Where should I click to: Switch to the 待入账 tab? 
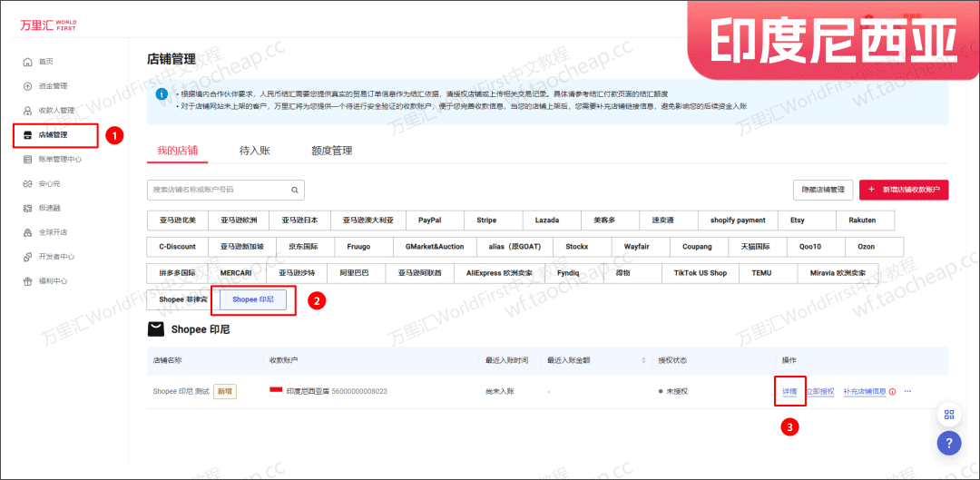(x=259, y=150)
